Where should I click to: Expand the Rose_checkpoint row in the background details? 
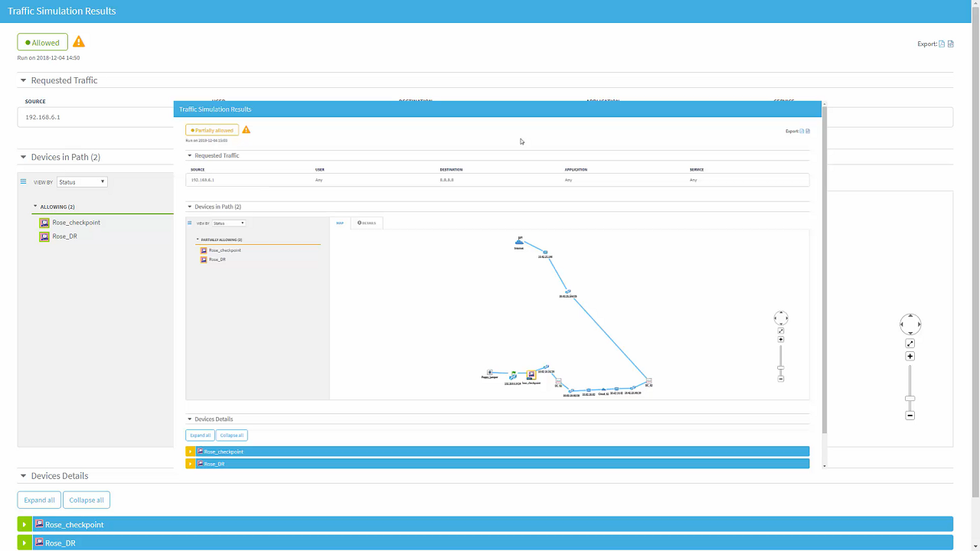(x=24, y=524)
